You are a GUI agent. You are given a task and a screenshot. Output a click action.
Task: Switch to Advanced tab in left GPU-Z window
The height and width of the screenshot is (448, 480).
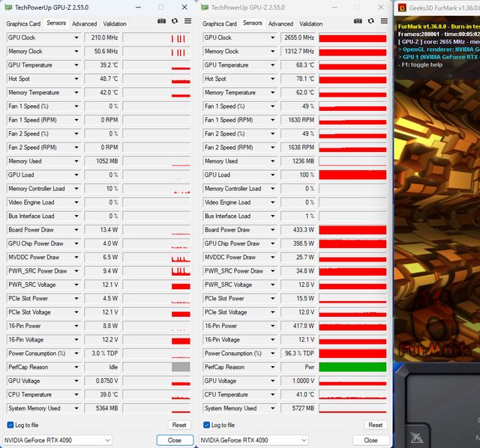[84, 24]
